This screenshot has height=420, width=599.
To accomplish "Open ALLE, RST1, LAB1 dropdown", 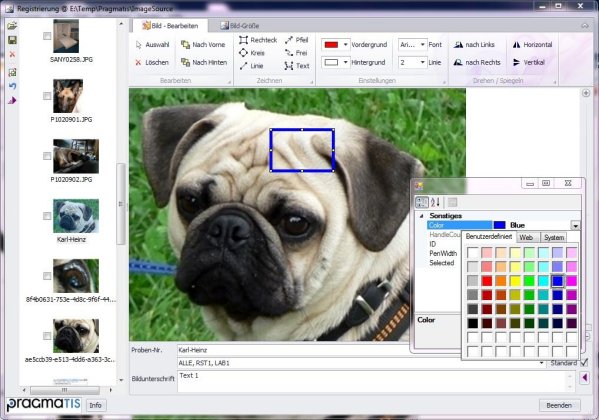I will (541, 363).
